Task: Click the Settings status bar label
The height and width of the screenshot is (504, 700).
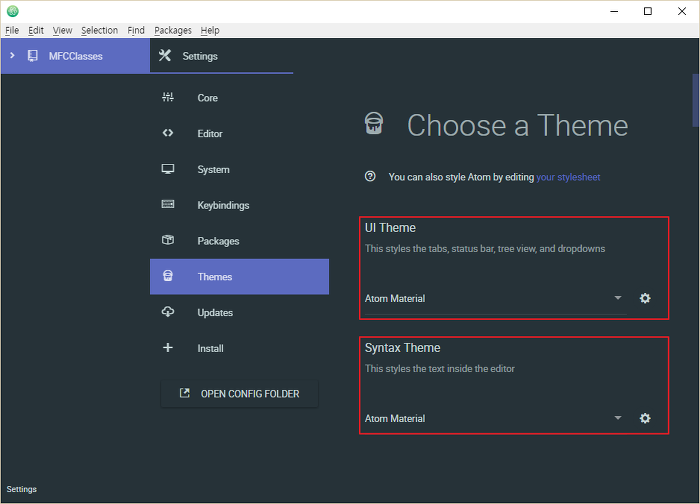Action: click(21, 489)
